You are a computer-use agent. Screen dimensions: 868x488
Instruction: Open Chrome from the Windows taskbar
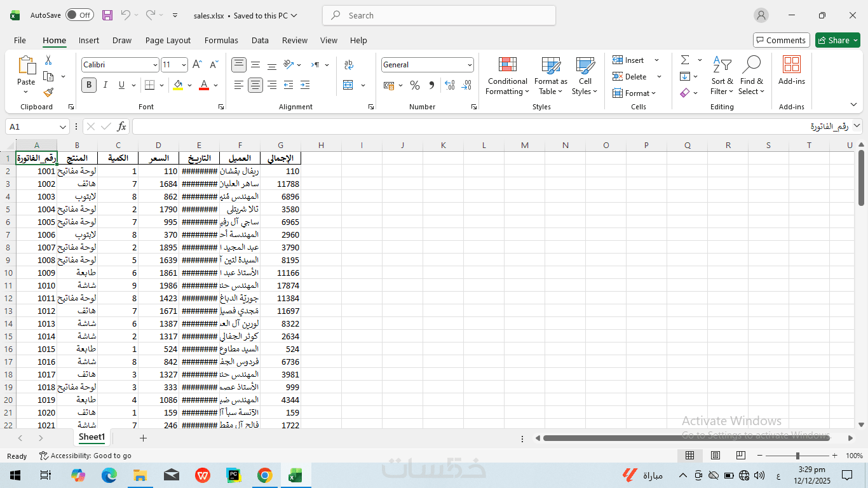tap(265, 475)
